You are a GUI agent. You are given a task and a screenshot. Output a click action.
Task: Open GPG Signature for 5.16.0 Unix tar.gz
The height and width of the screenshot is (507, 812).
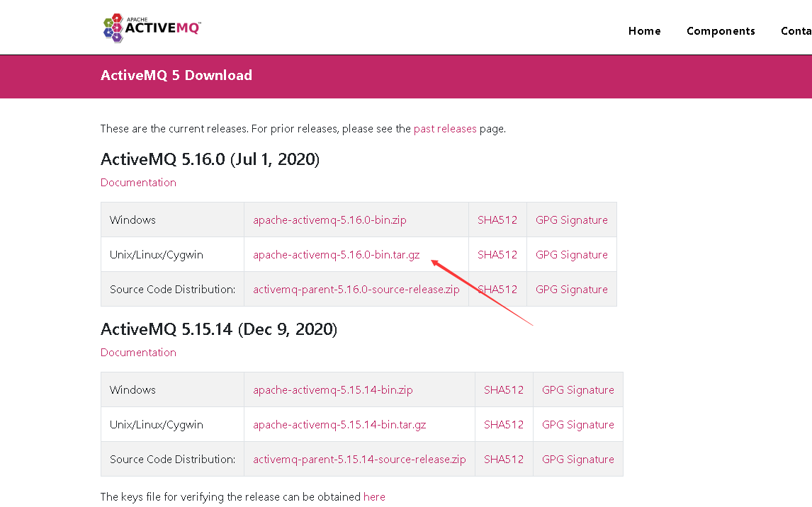[x=572, y=254]
